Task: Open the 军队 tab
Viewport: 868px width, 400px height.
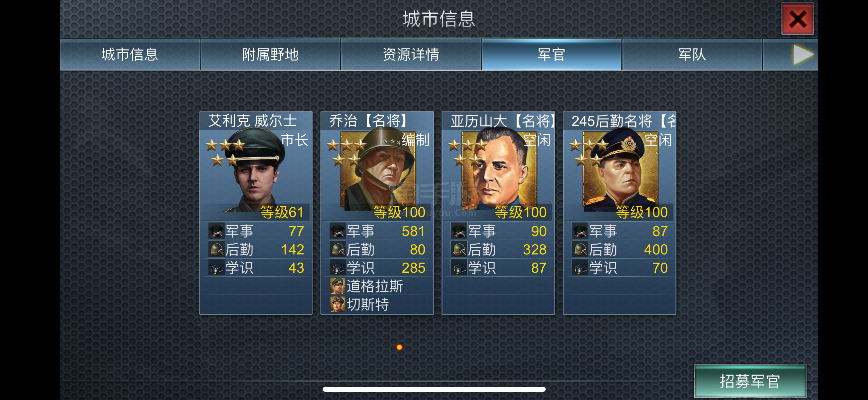Action: coord(692,55)
